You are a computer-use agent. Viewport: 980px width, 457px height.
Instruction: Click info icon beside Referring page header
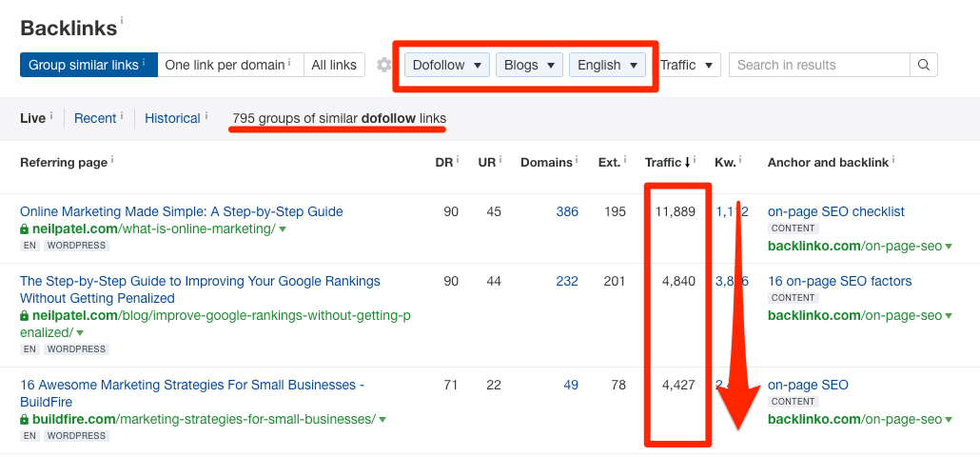[x=112, y=159]
